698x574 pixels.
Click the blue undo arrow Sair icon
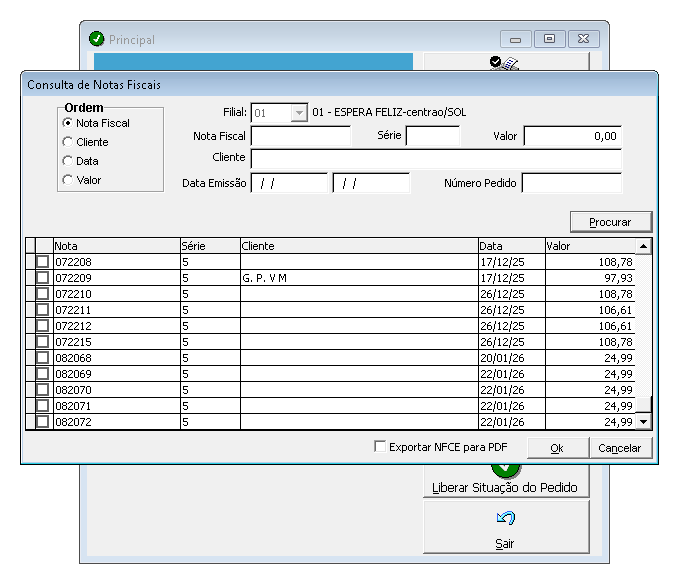click(505, 518)
